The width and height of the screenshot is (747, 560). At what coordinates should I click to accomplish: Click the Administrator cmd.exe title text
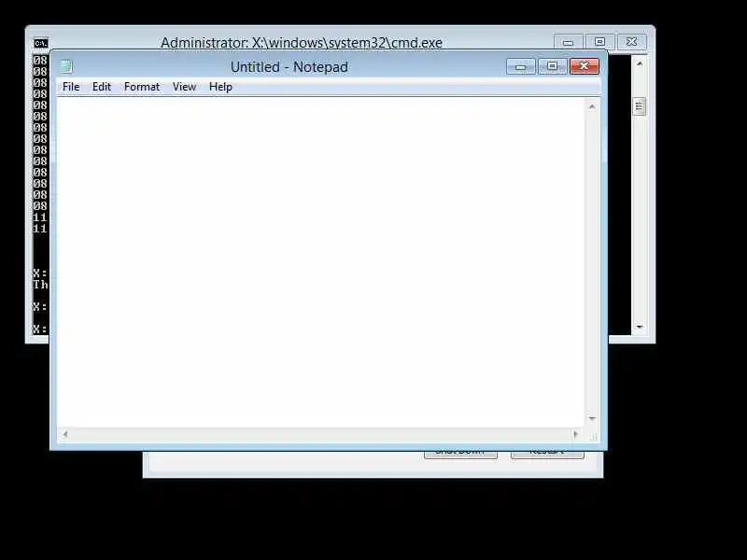(301, 42)
